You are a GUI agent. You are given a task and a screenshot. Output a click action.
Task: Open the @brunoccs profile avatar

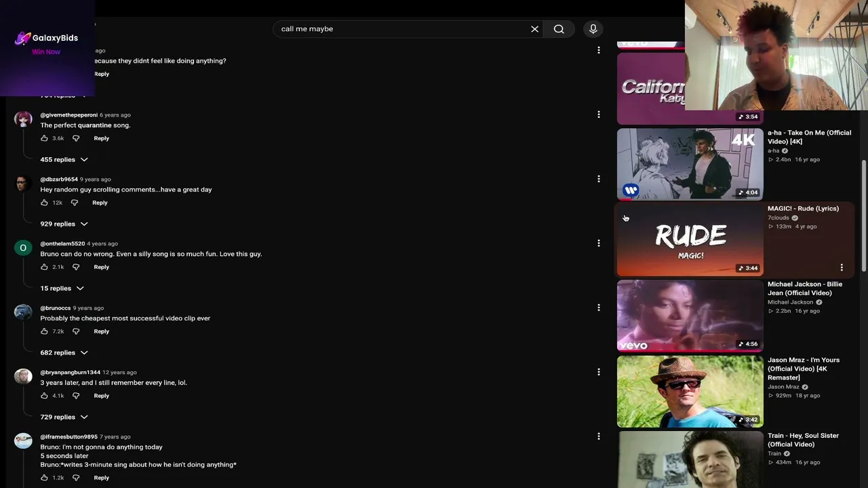pyautogui.click(x=23, y=312)
